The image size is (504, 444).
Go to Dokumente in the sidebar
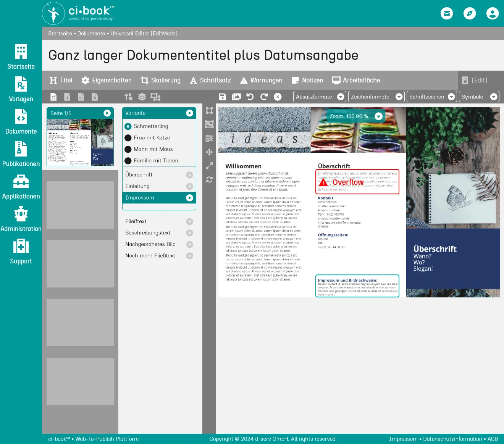pyautogui.click(x=21, y=122)
